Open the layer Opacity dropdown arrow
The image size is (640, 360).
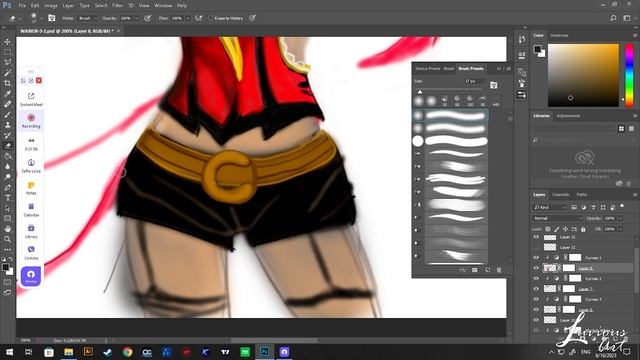[620, 218]
